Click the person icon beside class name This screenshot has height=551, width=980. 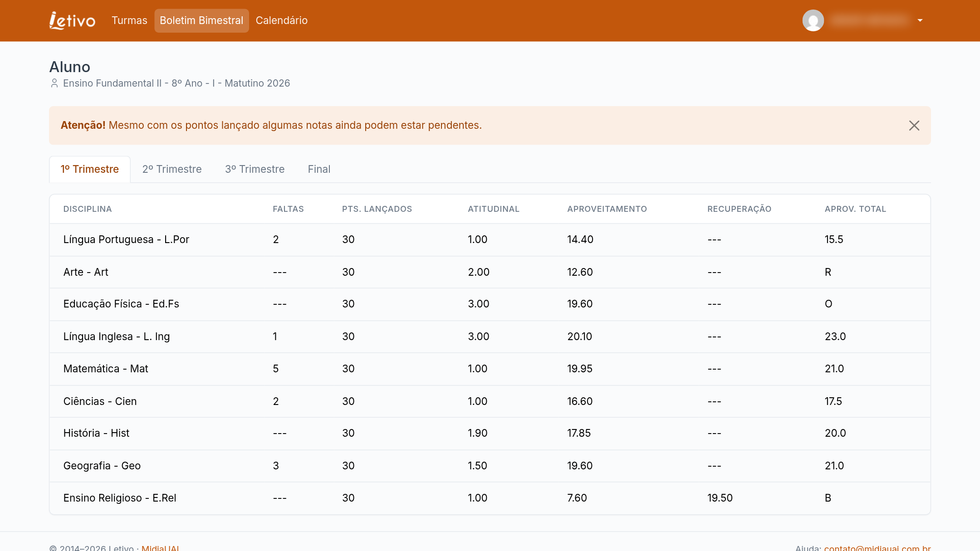[54, 83]
